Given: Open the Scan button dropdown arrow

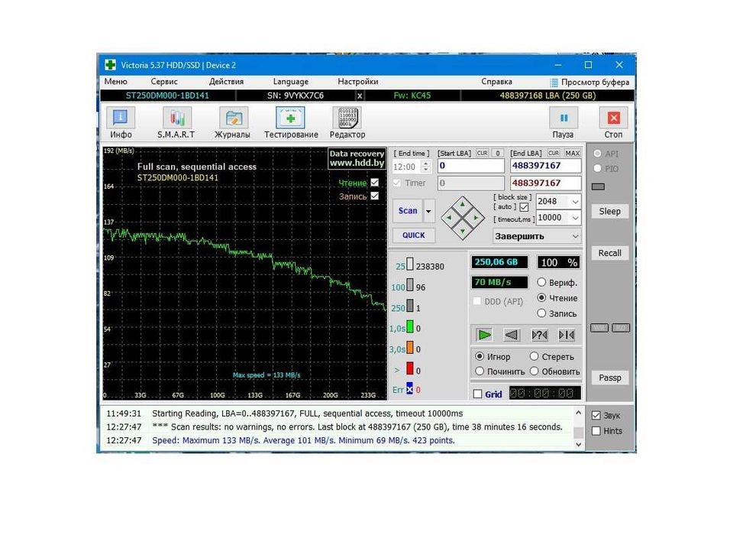Looking at the screenshot, I should coord(428,211).
